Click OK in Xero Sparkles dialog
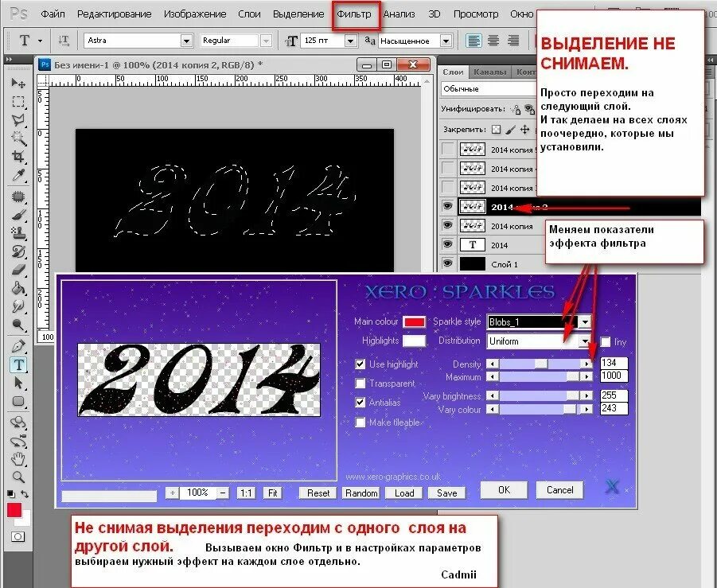Image resolution: width=717 pixels, height=588 pixels. point(504,490)
